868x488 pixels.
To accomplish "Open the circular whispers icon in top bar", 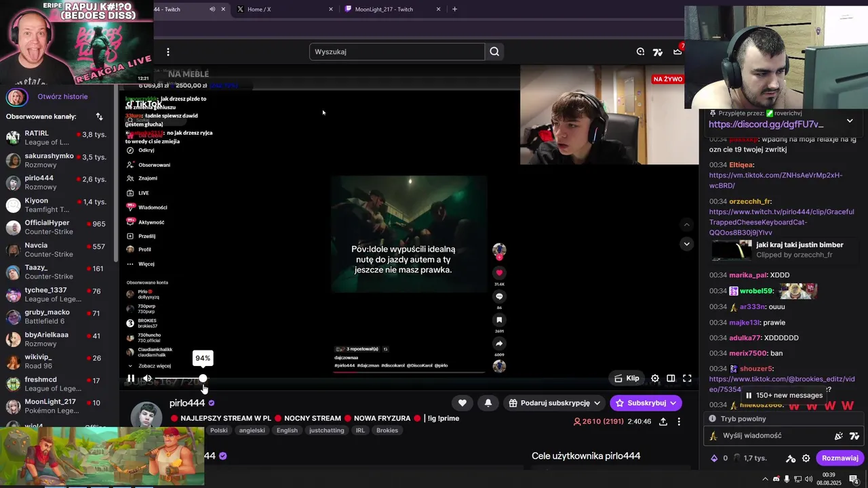I will 640,52.
